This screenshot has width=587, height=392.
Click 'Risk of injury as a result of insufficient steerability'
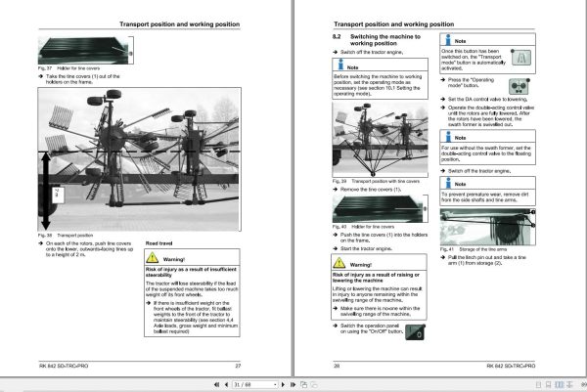click(191, 272)
